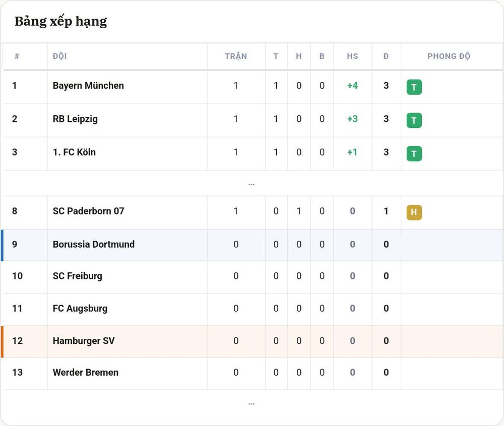Image resolution: width=504 pixels, height=426 pixels.
Task: Click the HS column header
Action: pos(352,56)
